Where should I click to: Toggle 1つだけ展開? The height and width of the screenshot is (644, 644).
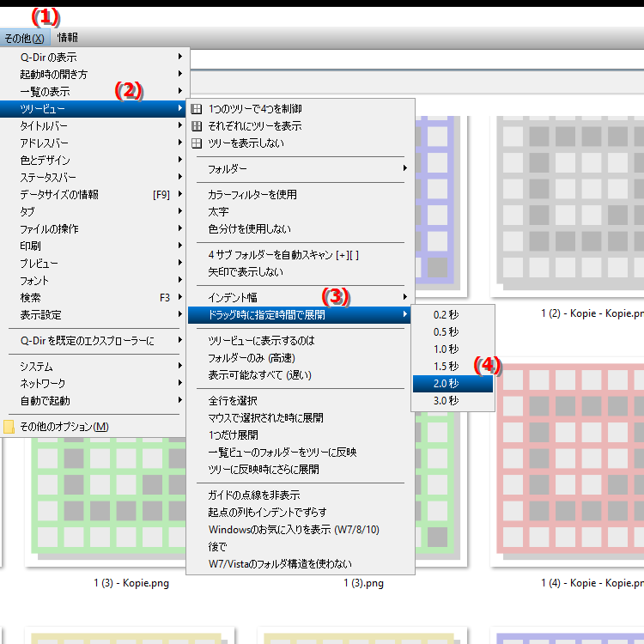[301, 435]
